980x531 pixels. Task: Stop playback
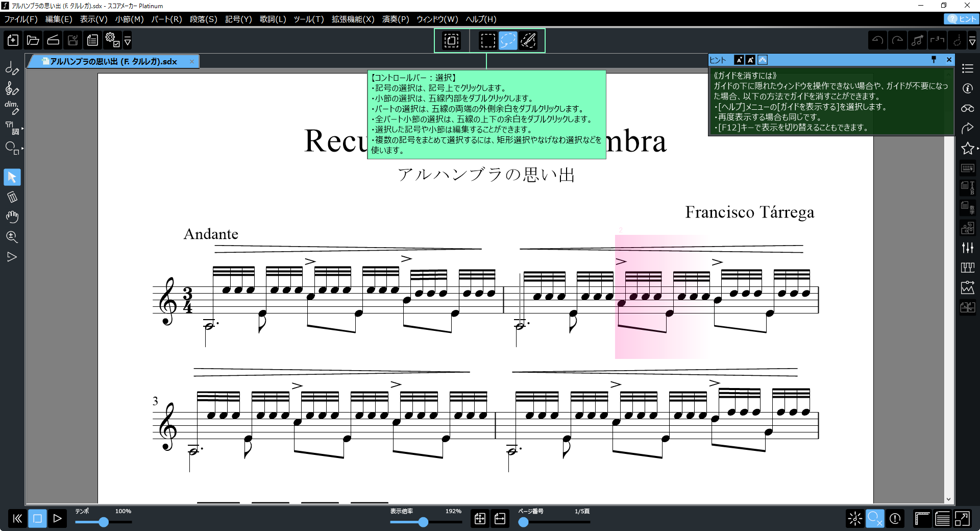[37, 519]
